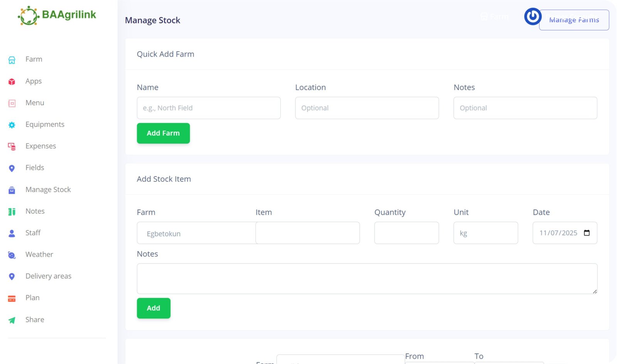Viewport: 617px width, 364px height.
Task: Click the Notes book icon in sidebar
Action: 12,211
